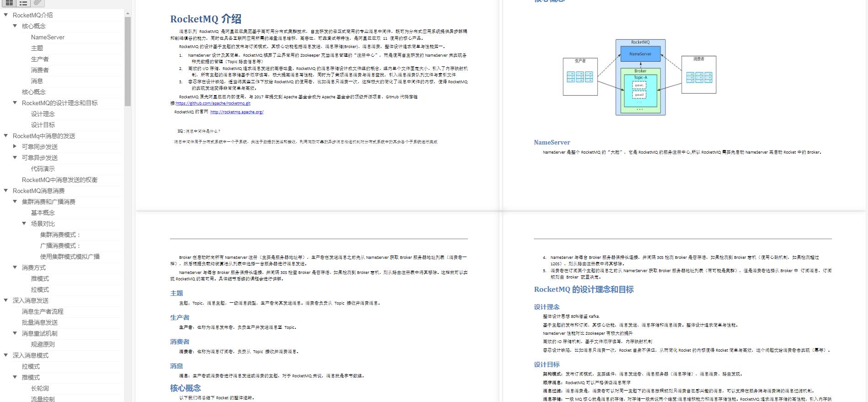Expand the 可靠同步发送 item
The width and height of the screenshot is (868, 402).
tap(15, 147)
